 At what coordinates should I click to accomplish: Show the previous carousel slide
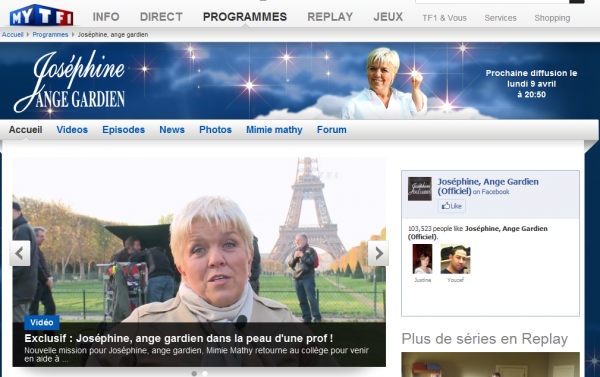click(x=20, y=253)
